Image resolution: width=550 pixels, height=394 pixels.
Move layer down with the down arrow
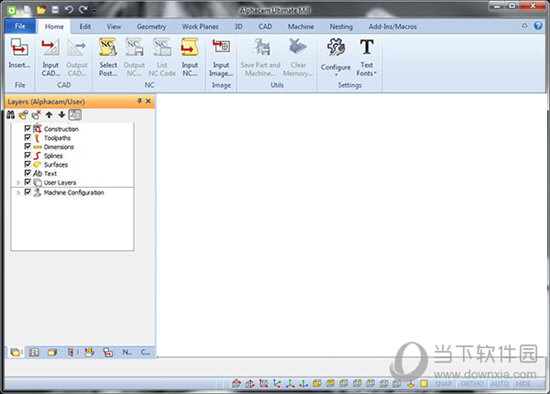coord(62,114)
